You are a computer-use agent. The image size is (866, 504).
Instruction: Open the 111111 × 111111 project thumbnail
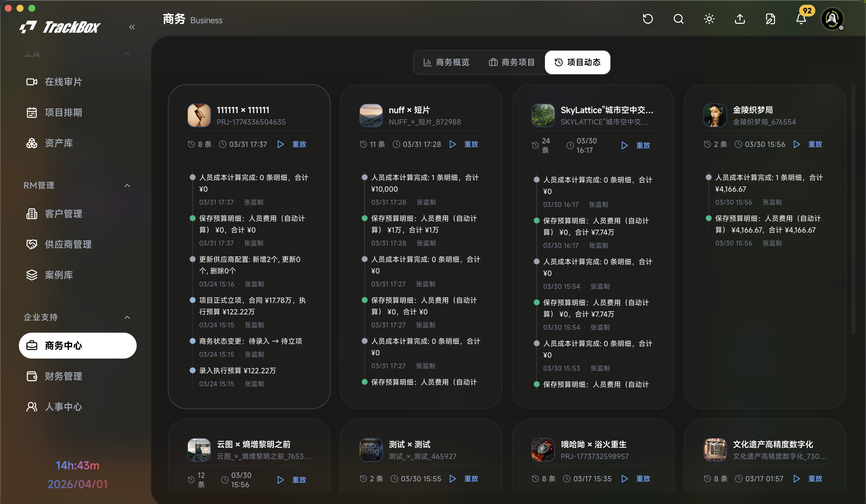[x=199, y=115]
